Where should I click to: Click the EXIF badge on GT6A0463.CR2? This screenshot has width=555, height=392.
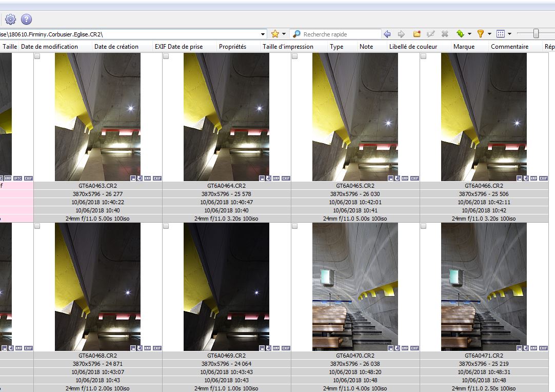pyautogui.click(x=157, y=178)
